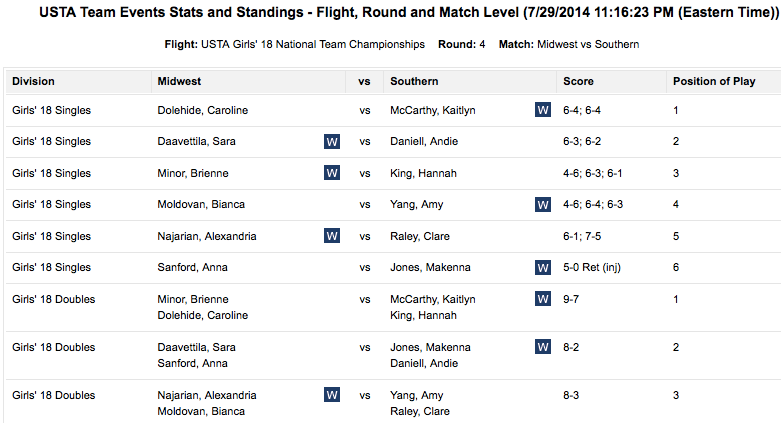Viewport: 781px width, 423px height.
Task: Click player name Raley, Clare in singles row
Action: point(420,236)
